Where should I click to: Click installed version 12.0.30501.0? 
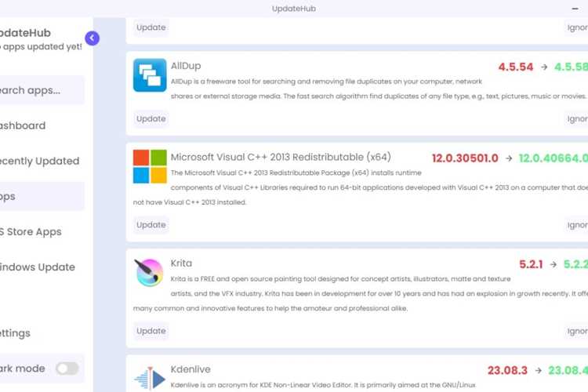tap(465, 158)
